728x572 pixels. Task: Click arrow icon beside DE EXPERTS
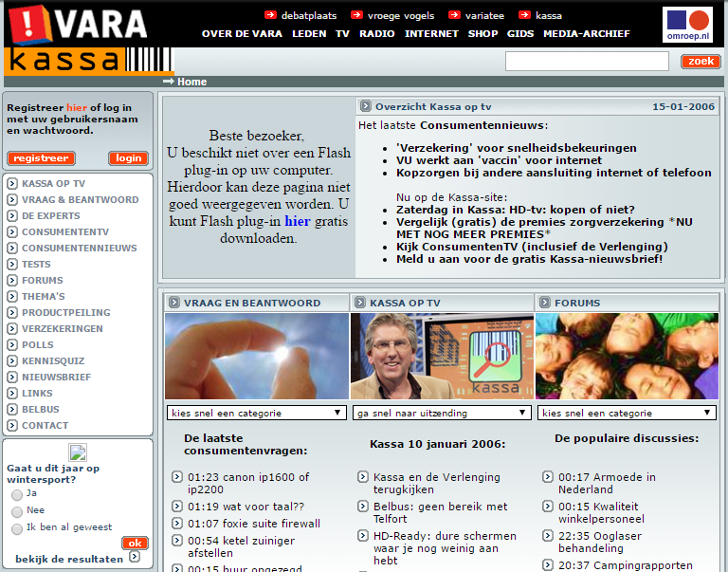tap(12, 215)
